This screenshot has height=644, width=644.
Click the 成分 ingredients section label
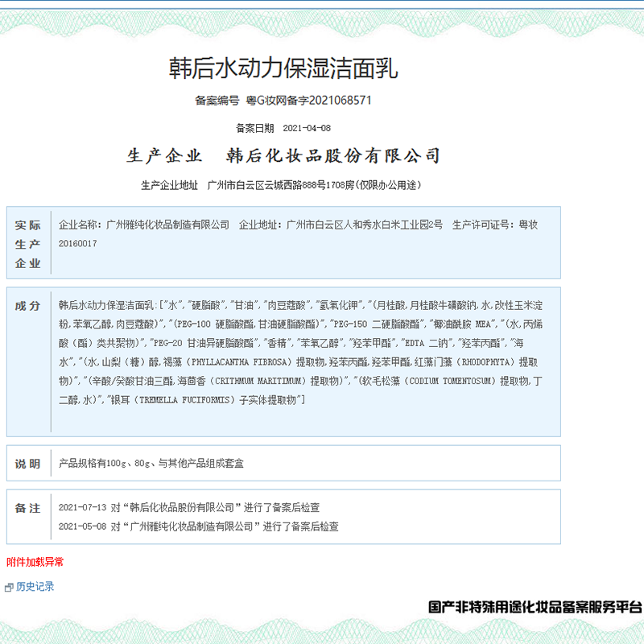point(27,304)
